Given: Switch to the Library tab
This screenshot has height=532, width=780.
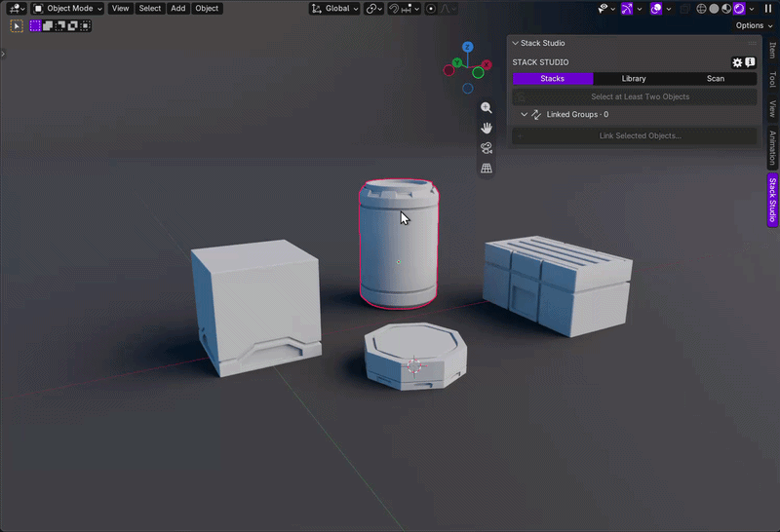Looking at the screenshot, I should point(634,79).
